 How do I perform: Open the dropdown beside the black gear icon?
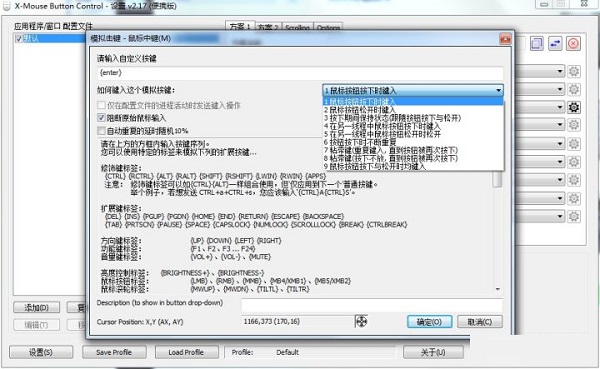coord(560,107)
